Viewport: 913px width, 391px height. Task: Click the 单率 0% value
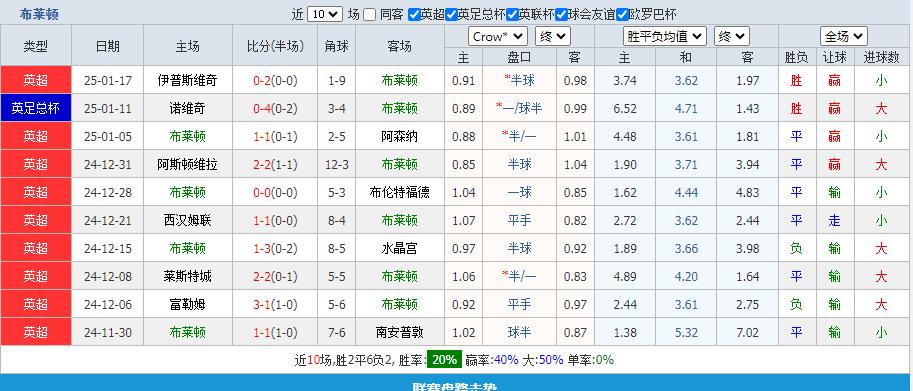[x=604, y=360]
